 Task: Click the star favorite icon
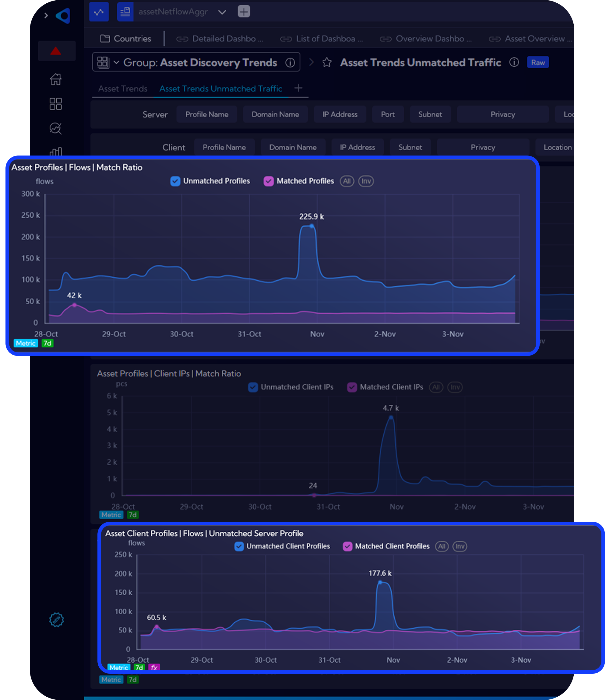[x=327, y=62]
